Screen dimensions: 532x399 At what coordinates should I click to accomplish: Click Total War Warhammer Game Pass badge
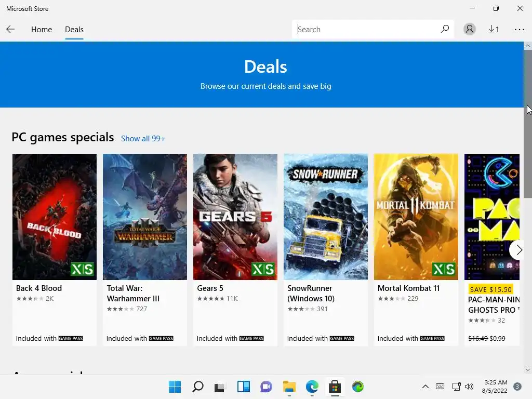[x=161, y=338]
